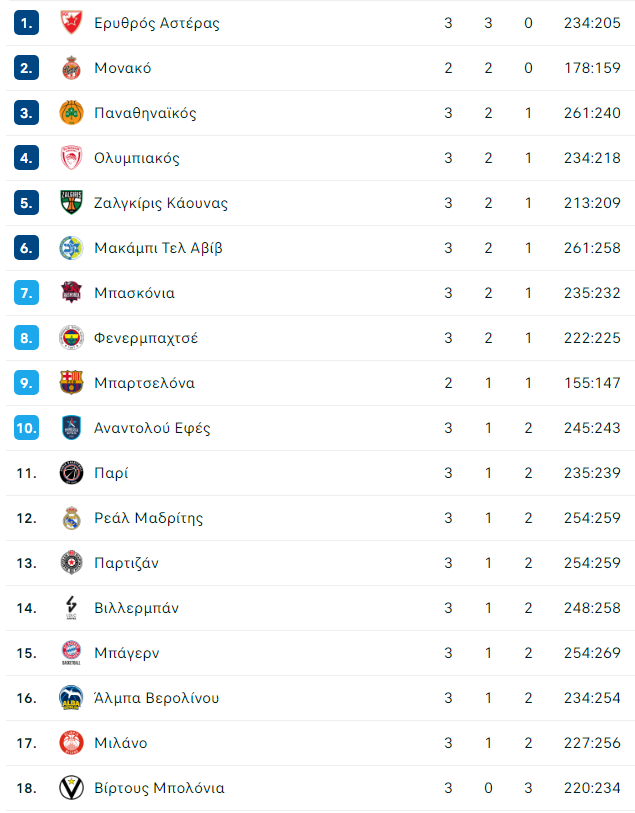Click the Άλμπα Βερολίνου logo
635x813 pixels.
tap(70, 698)
